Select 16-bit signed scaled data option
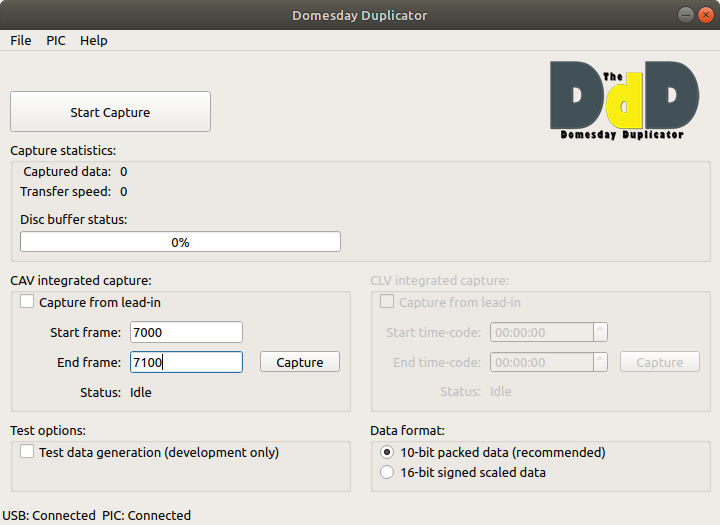The height and width of the screenshot is (525, 720). point(387,472)
